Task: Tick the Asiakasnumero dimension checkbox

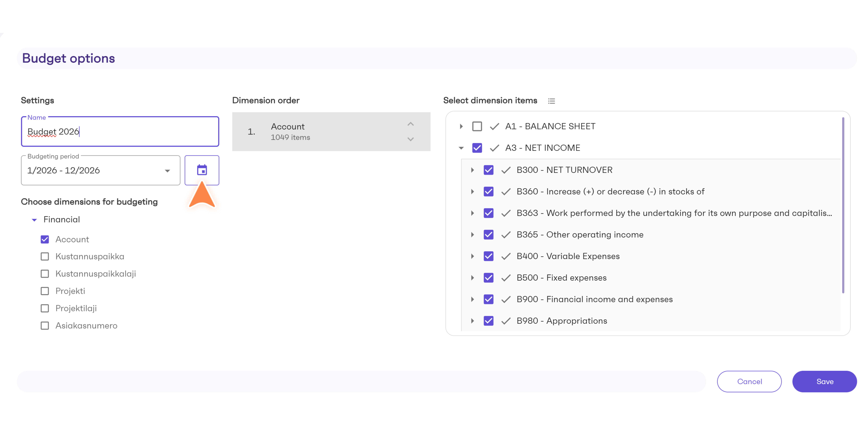Action: click(x=45, y=325)
